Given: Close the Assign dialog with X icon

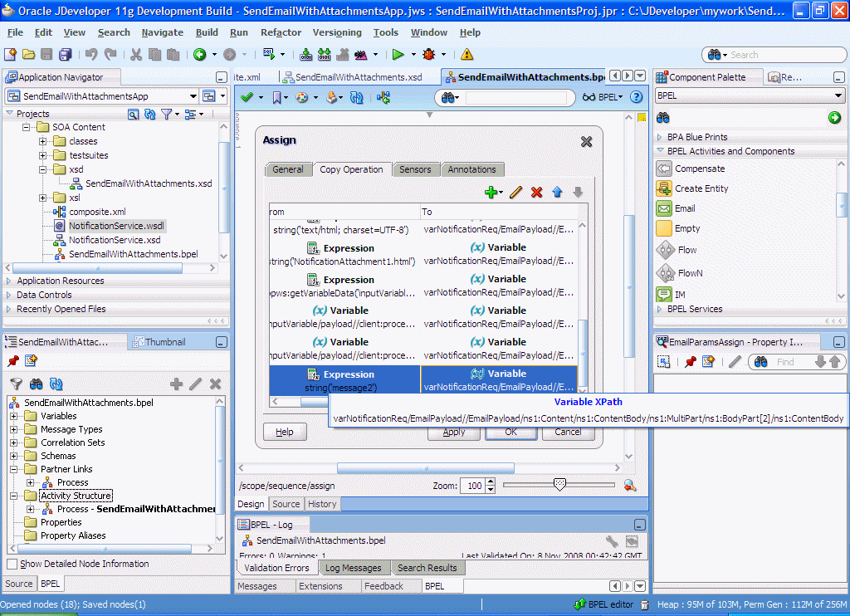Looking at the screenshot, I should 587,141.
